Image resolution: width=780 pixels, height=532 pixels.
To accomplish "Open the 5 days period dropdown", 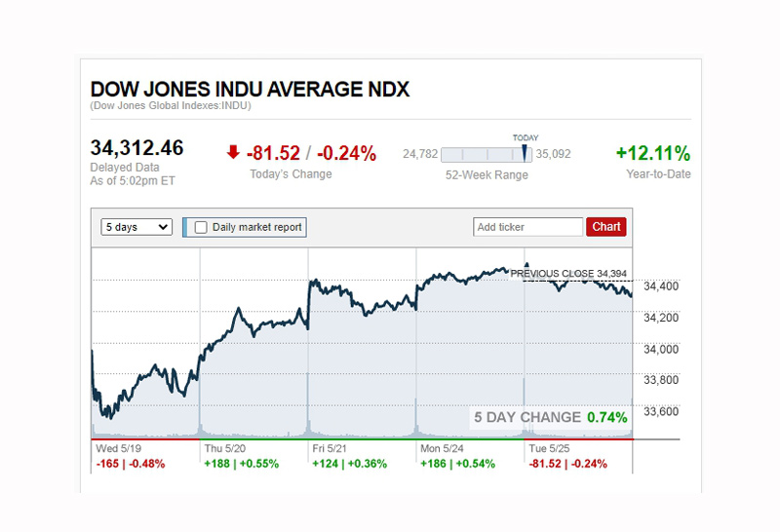I will coord(136,227).
